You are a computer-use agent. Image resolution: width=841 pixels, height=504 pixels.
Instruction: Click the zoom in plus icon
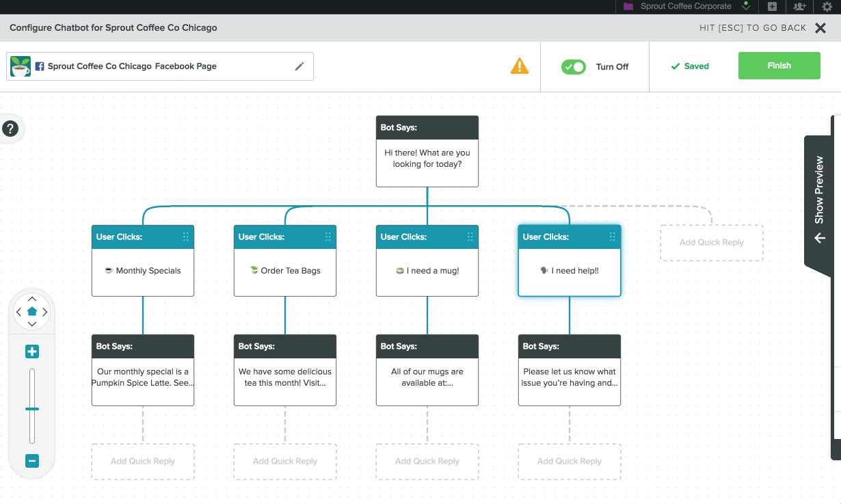pos(32,352)
